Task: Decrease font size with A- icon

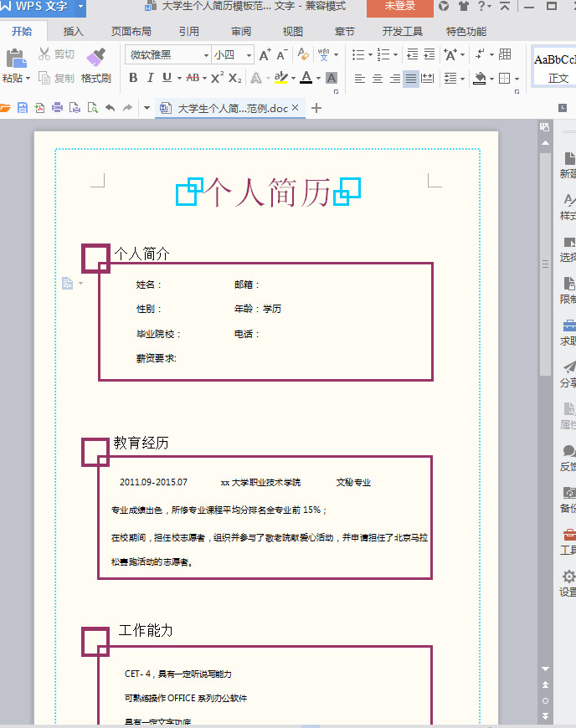Action: [x=282, y=54]
